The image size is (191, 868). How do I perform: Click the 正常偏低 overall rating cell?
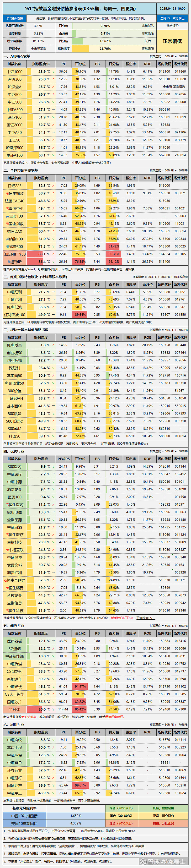point(173,41)
